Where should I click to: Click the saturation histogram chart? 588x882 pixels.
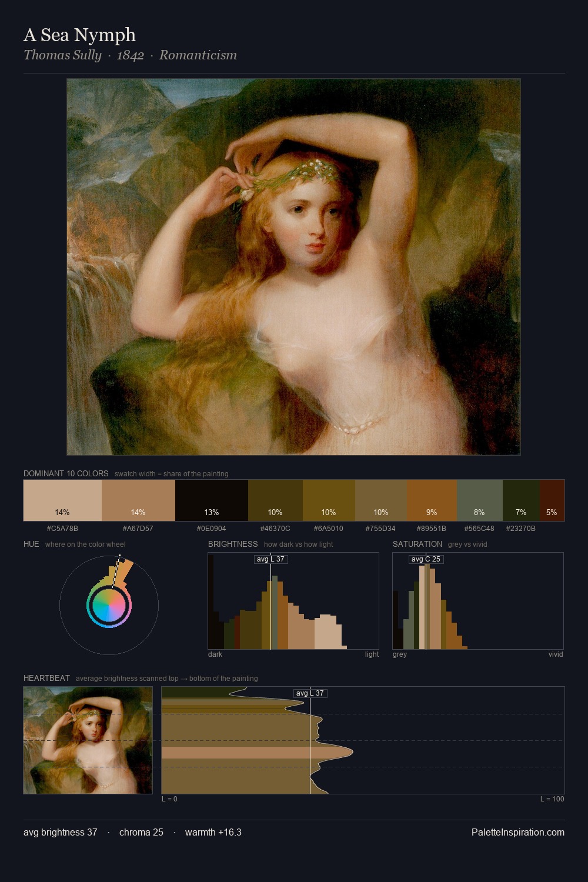pos(478,601)
